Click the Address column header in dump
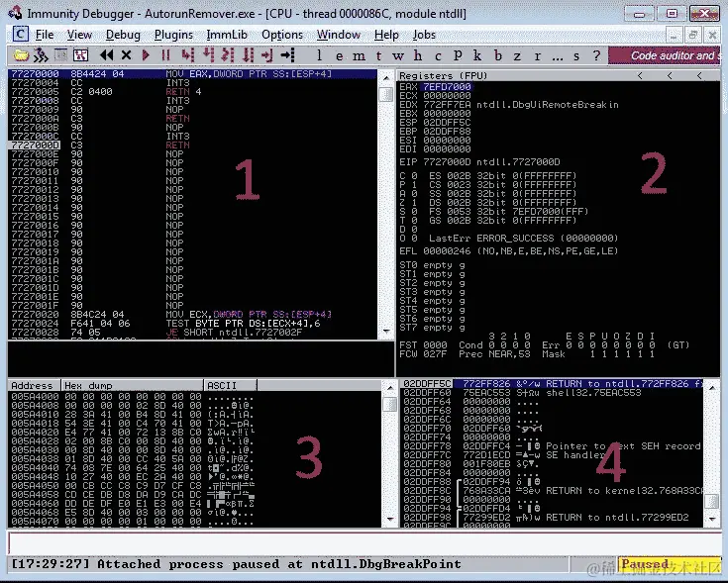 (34, 385)
